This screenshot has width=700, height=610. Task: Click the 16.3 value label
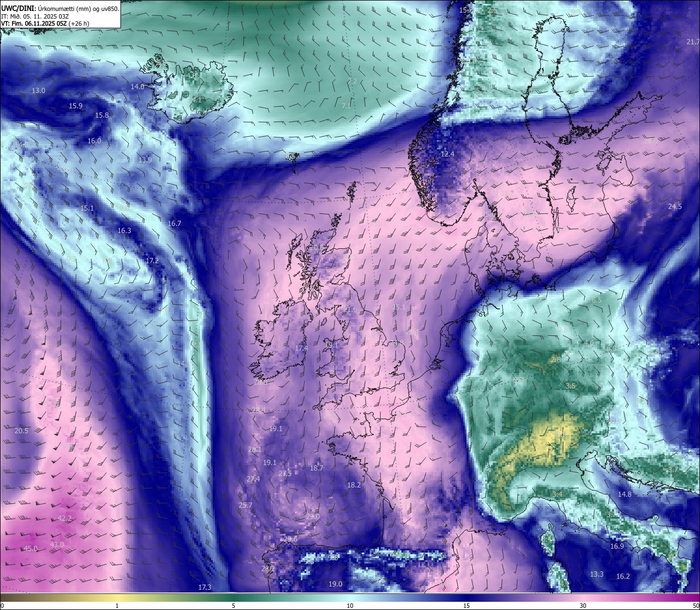[124, 230]
